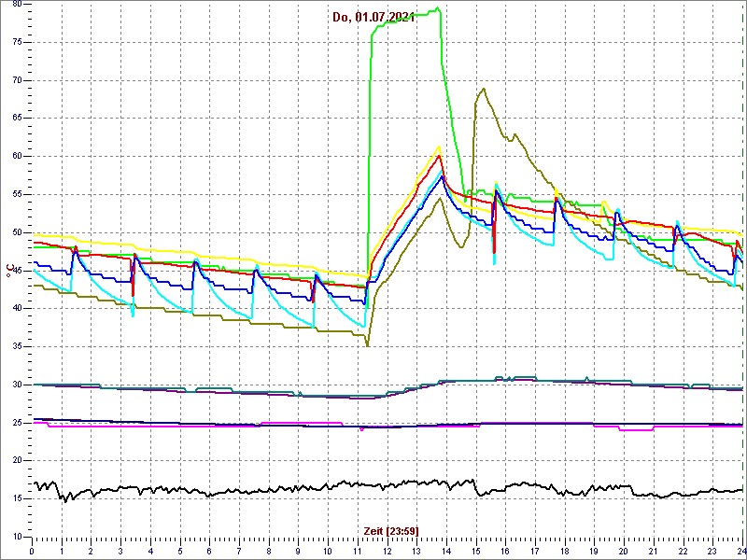747x560 pixels.
Task: Click hour 9 on the time axis
Action: (298, 552)
